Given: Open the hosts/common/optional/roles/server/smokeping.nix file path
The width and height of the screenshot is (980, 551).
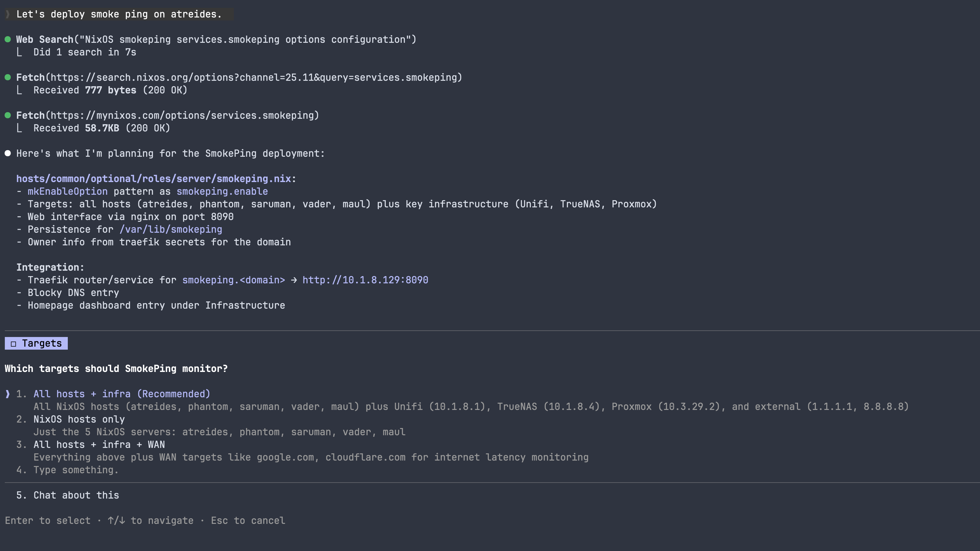Looking at the screenshot, I should 153,179.
